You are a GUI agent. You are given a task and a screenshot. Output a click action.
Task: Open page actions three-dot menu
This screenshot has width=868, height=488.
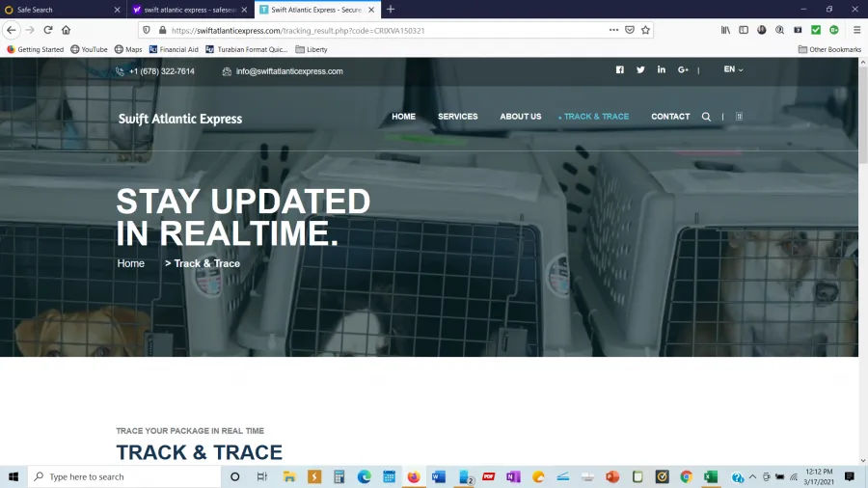pos(613,30)
